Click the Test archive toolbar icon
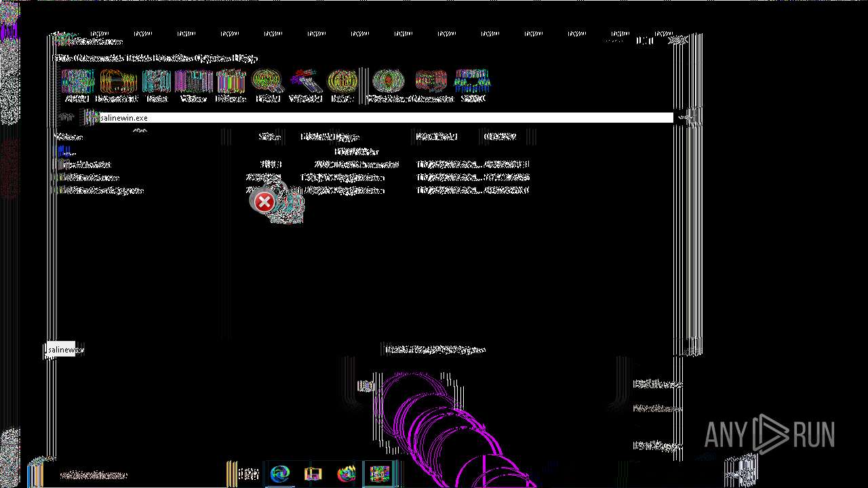 pyautogui.click(x=157, y=85)
